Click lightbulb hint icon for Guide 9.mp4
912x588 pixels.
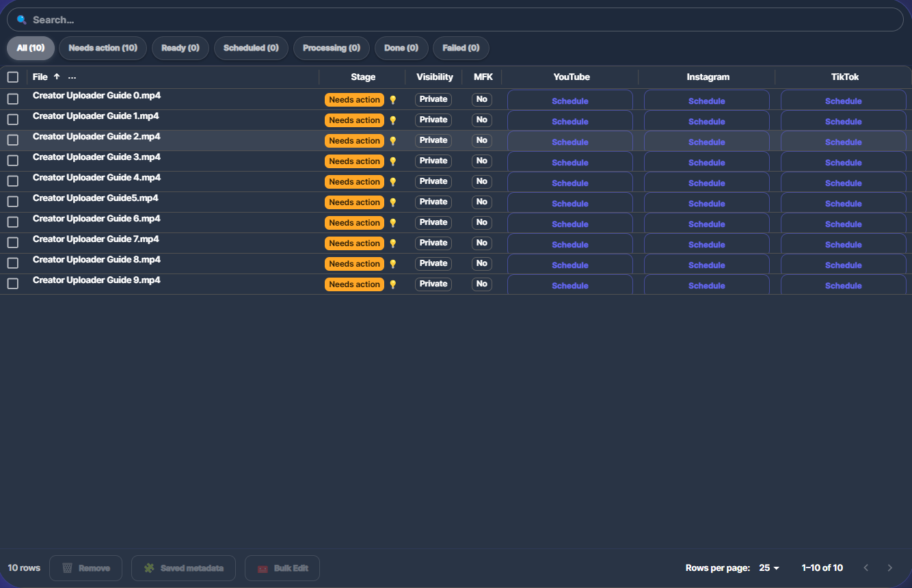point(392,284)
